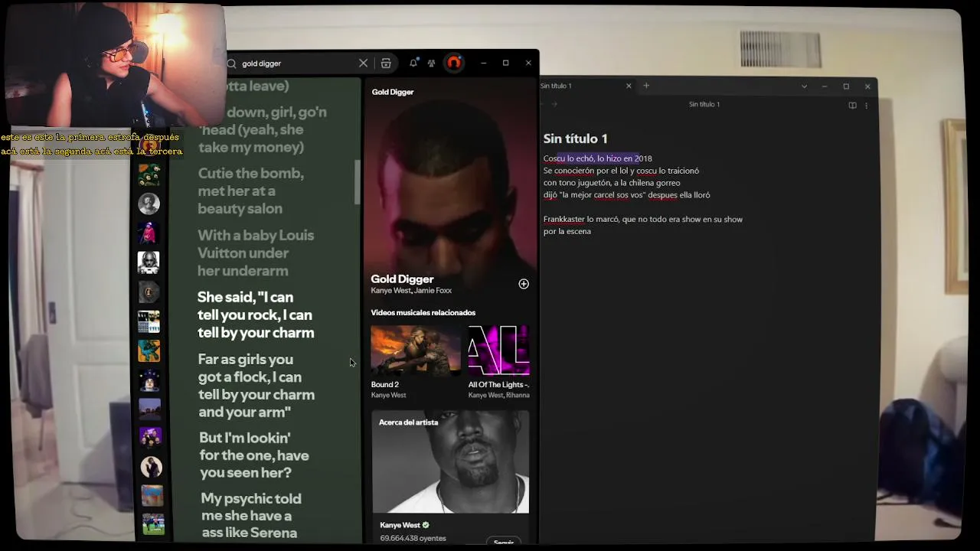This screenshot has width=980, height=551.
Task: Jump to lyric line 'She said, I can tell you rock'
Action: (256, 315)
